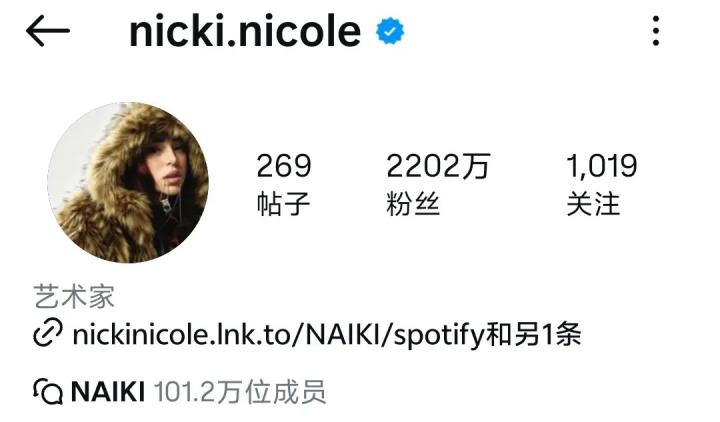720x422 pixels.
Task: Click the 关注 label
Action: coord(593,204)
